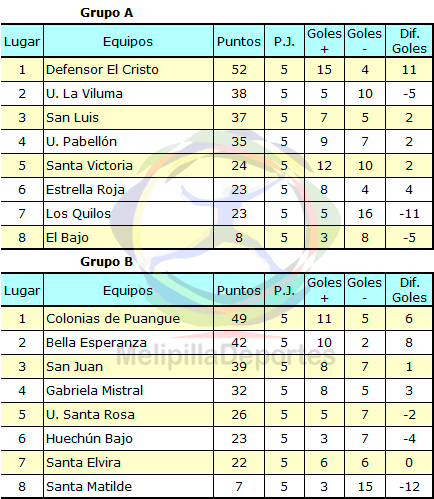Click Estrella Roja team name
The height and width of the screenshot is (499, 434).
(85, 189)
